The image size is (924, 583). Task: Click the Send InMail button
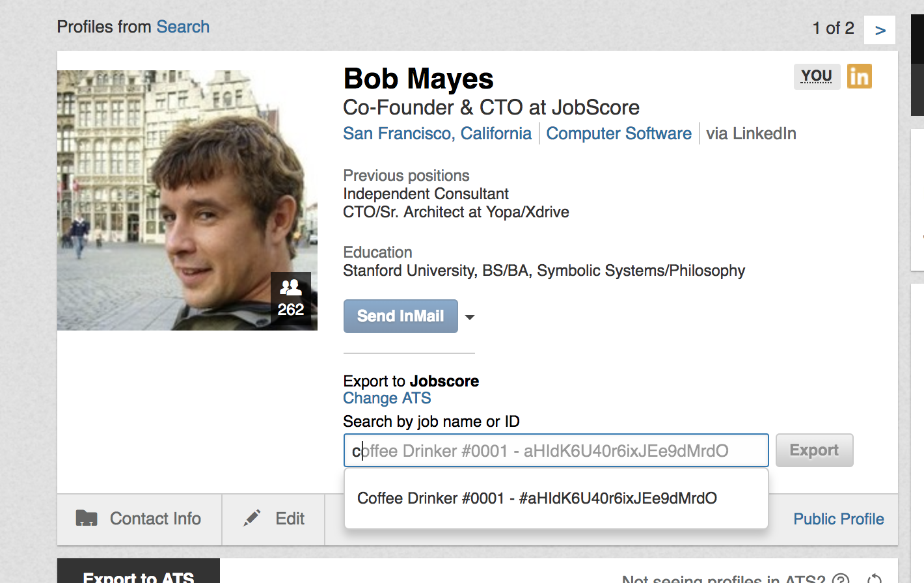tap(401, 316)
